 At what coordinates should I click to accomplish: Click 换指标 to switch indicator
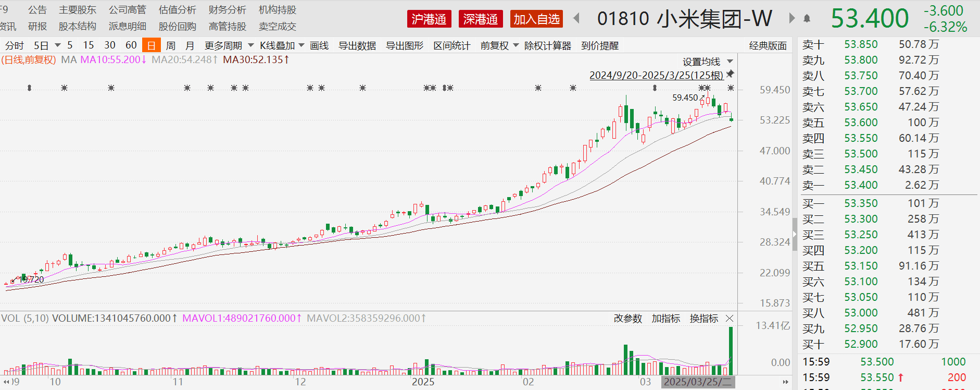tap(704, 319)
